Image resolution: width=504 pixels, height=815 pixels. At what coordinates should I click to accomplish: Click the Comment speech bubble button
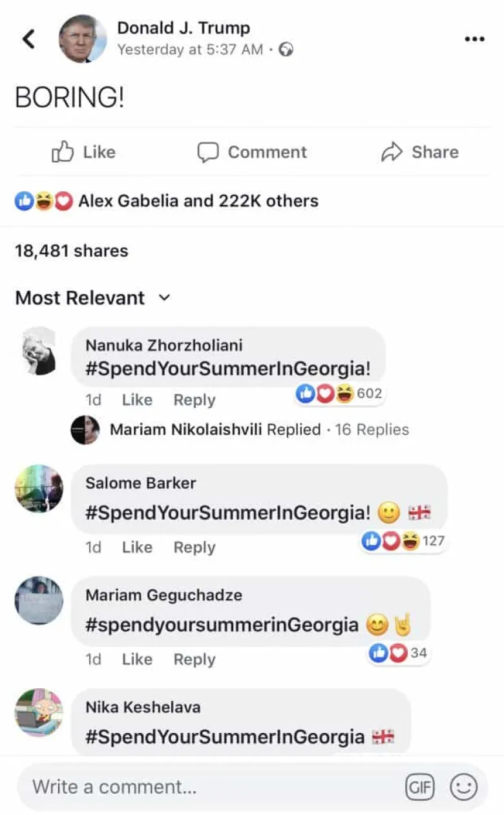click(252, 153)
